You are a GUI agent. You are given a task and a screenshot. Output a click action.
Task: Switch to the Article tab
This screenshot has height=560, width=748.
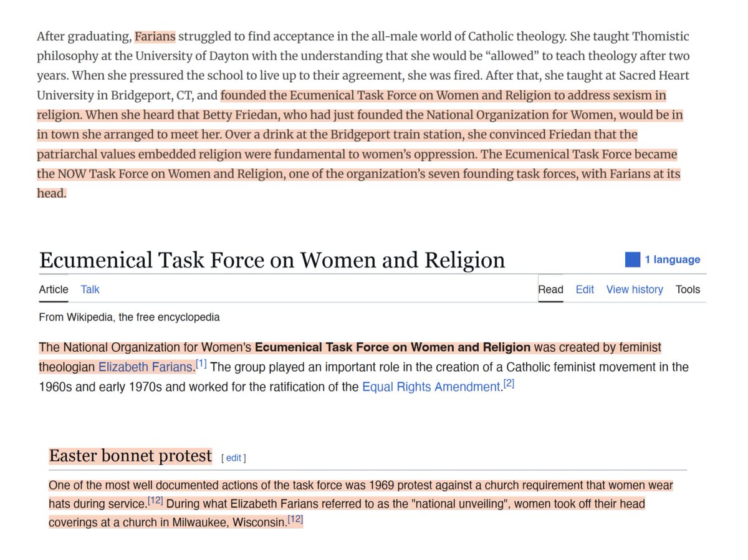(54, 289)
